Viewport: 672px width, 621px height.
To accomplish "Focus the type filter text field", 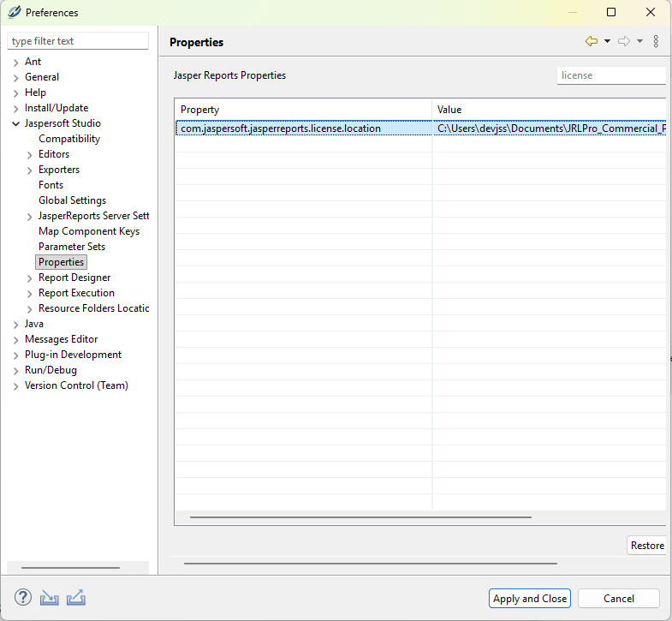I will (78, 41).
